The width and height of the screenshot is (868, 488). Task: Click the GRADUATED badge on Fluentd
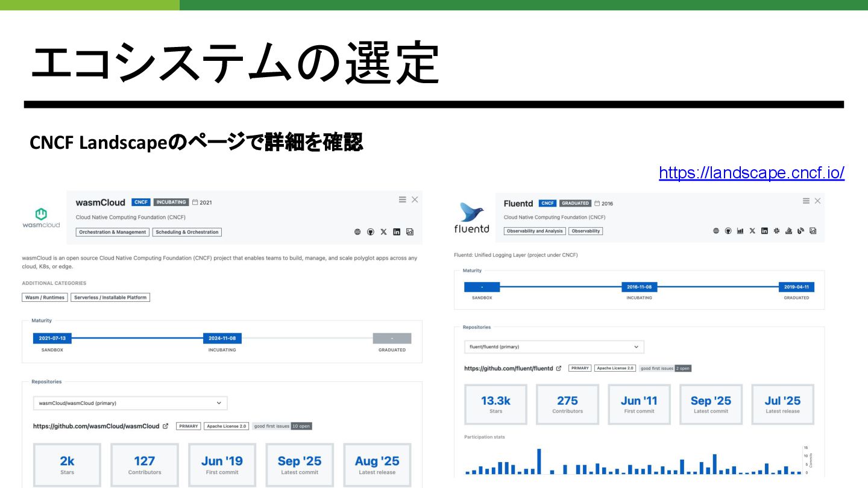coord(575,204)
